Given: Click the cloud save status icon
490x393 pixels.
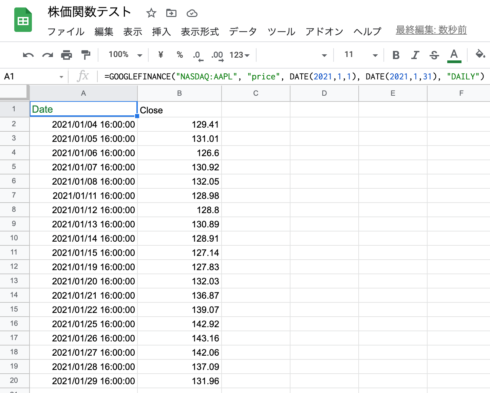Looking at the screenshot, I should click(192, 13).
